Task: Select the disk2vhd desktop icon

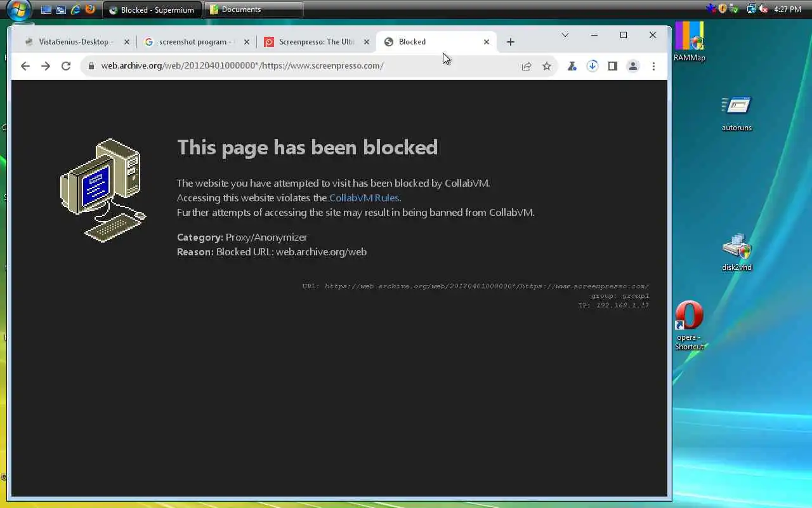Action: tap(737, 252)
